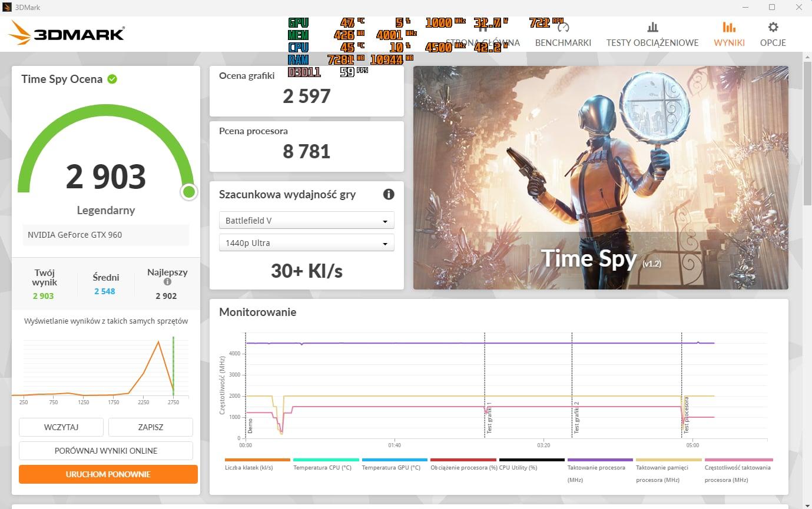Select the Wyniki results chart icon
This screenshot has height=509, width=812.
[729, 27]
